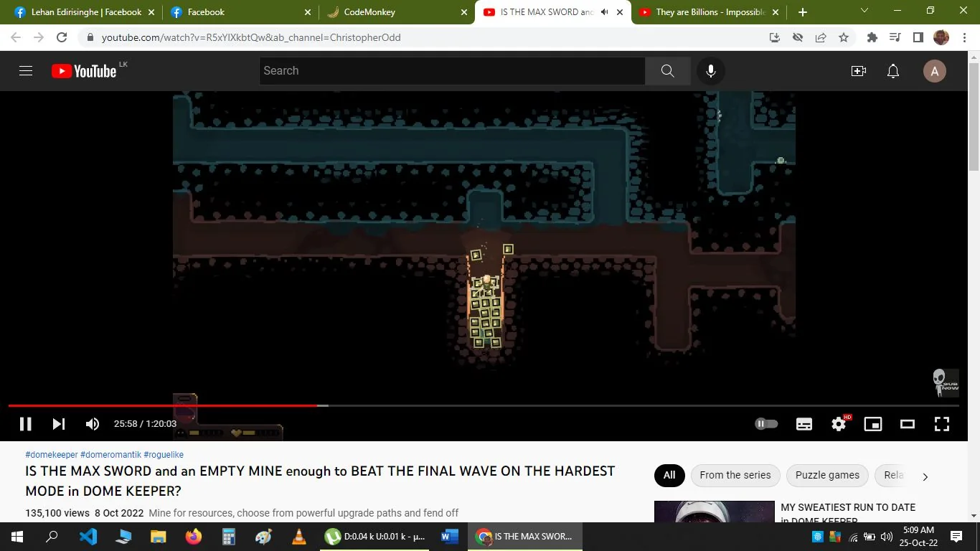Open the YouTube guide hamburger menu
Screen dimensions: 980x551
[26, 71]
